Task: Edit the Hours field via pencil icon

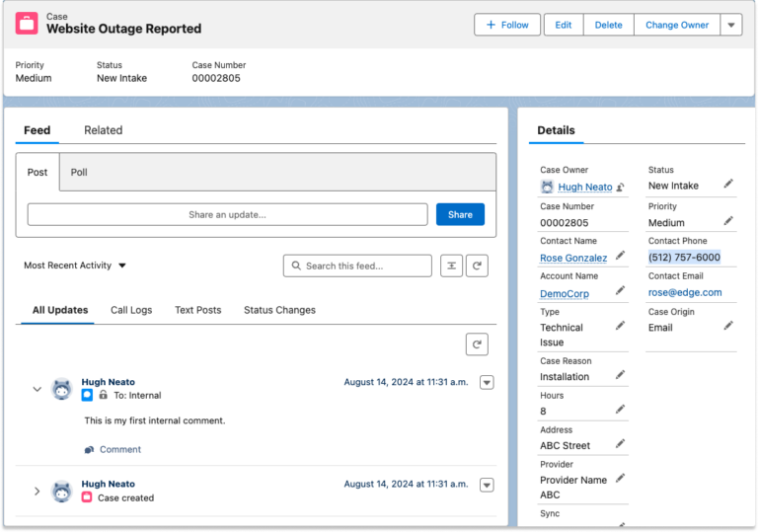Action: coord(620,409)
